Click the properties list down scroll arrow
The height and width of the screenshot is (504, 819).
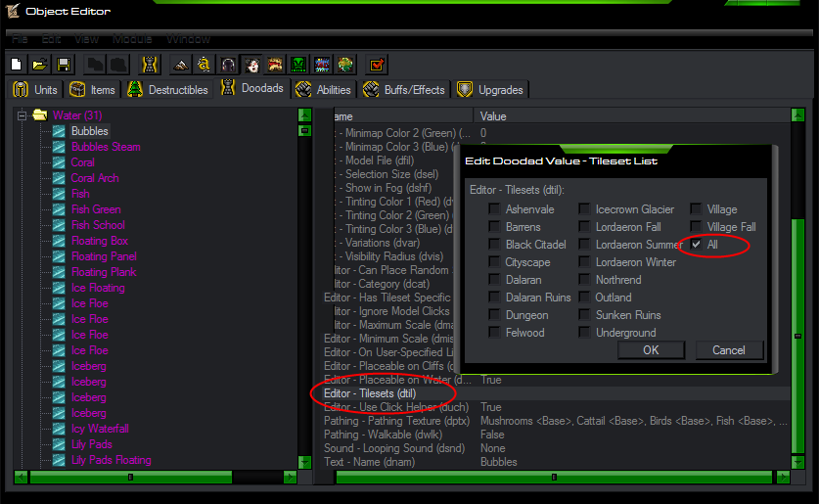tap(797, 462)
